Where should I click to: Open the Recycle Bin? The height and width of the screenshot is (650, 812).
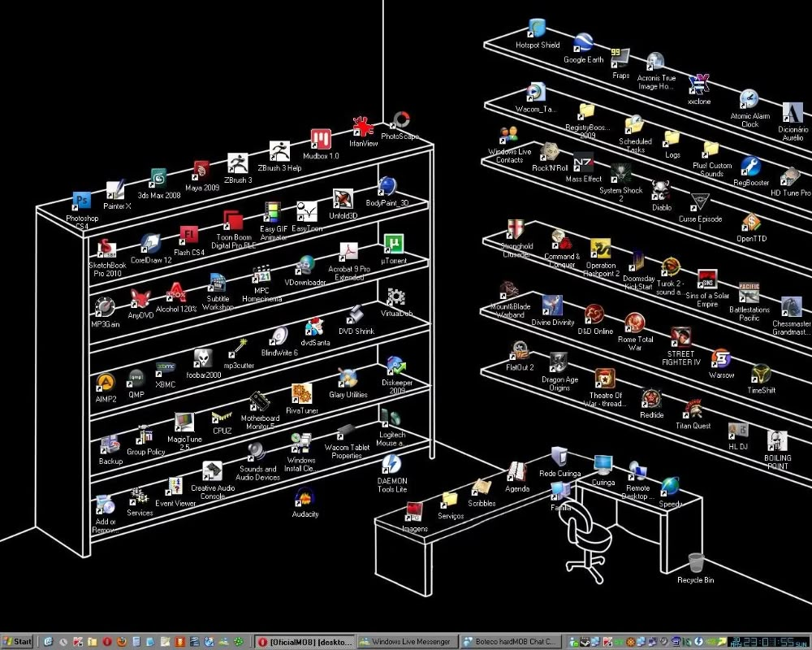[696, 563]
